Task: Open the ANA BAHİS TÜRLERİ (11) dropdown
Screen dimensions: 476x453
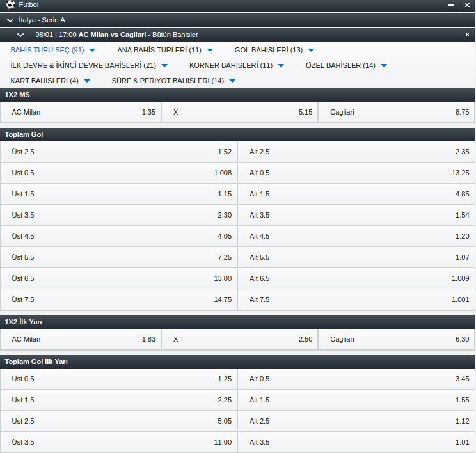Action: pyautogui.click(x=165, y=50)
